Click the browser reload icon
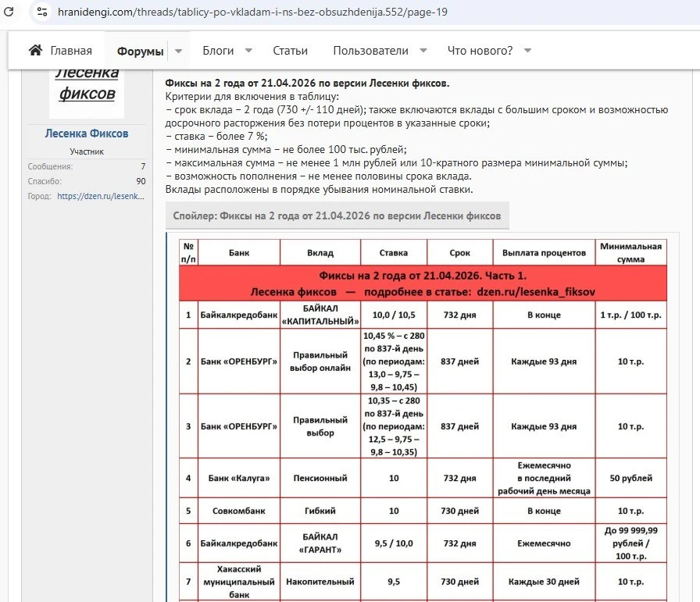The height and width of the screenshot is (602, 700). tap(9, 12)
